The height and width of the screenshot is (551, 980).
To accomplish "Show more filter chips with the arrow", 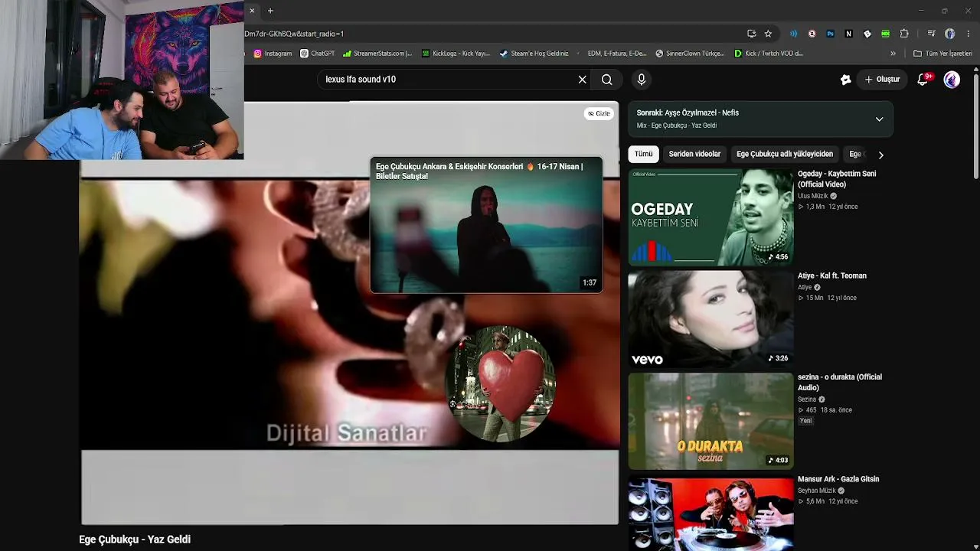I will 880,155.
